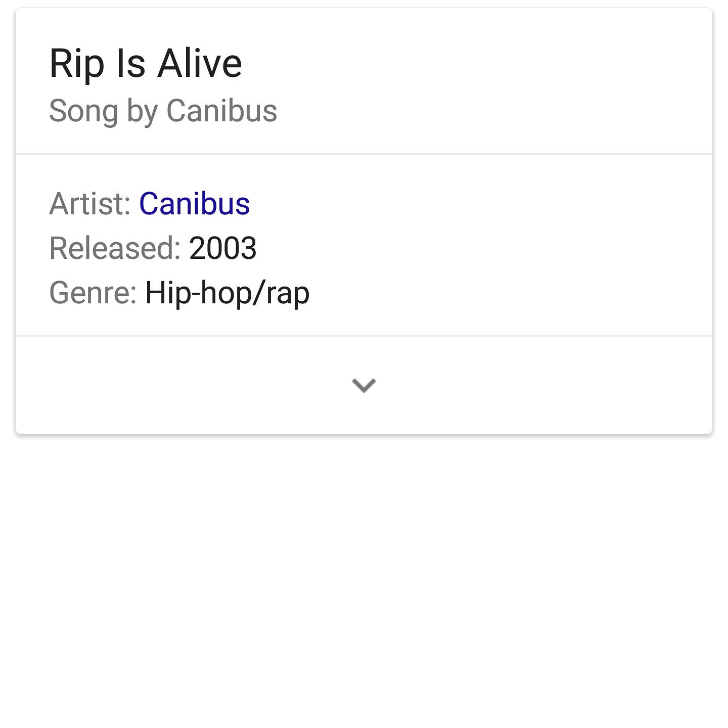The width and height of the screenshot is (728, 728).
Task: Select the release year 2003
Action: coord(223,248)
